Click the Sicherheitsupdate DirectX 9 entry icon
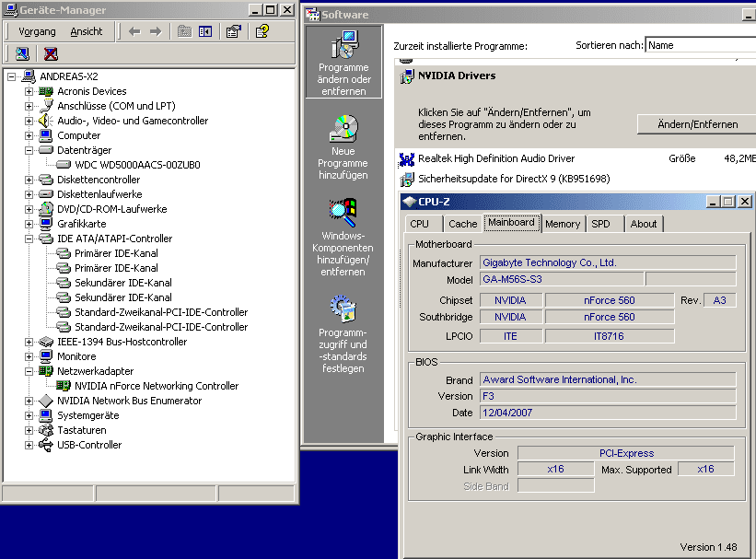The height and width of the screenshot is (559, 756). (406, 179)
